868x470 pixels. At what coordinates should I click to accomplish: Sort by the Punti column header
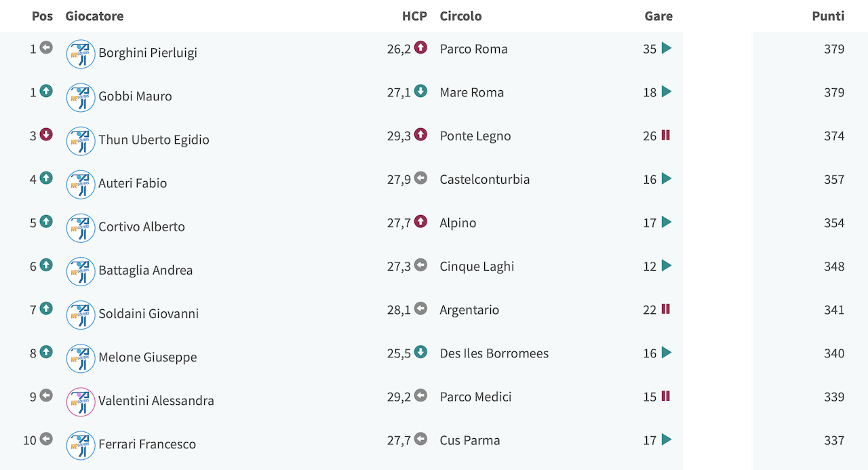coord(828,16)
